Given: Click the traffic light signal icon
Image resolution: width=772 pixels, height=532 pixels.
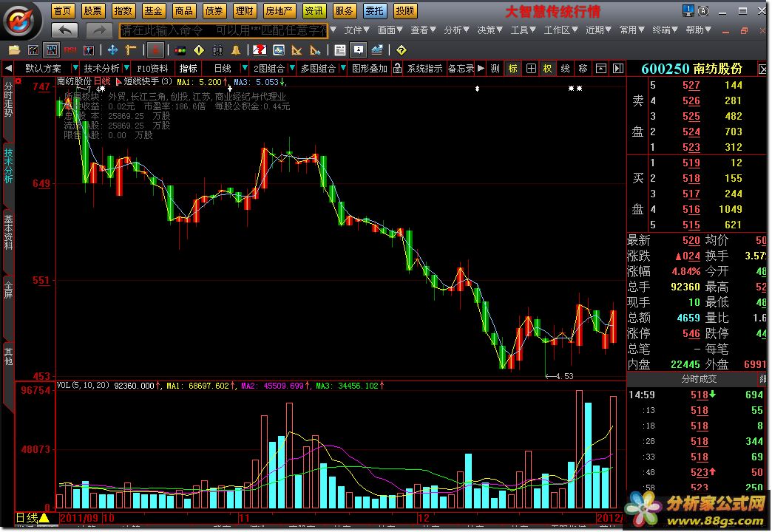Looking at the screenshot, I should [180, 50].
